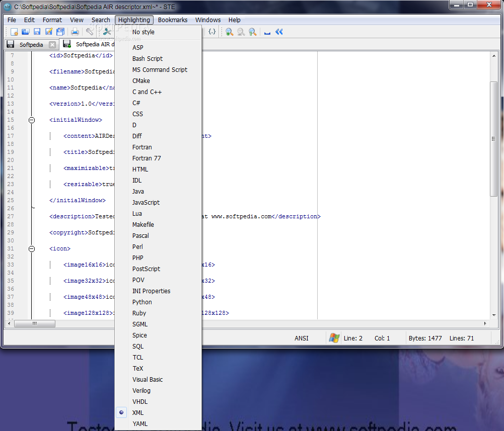The image size is (504, 431).
Task: Close the open Highlighting menu
Action: click(134, 20)
